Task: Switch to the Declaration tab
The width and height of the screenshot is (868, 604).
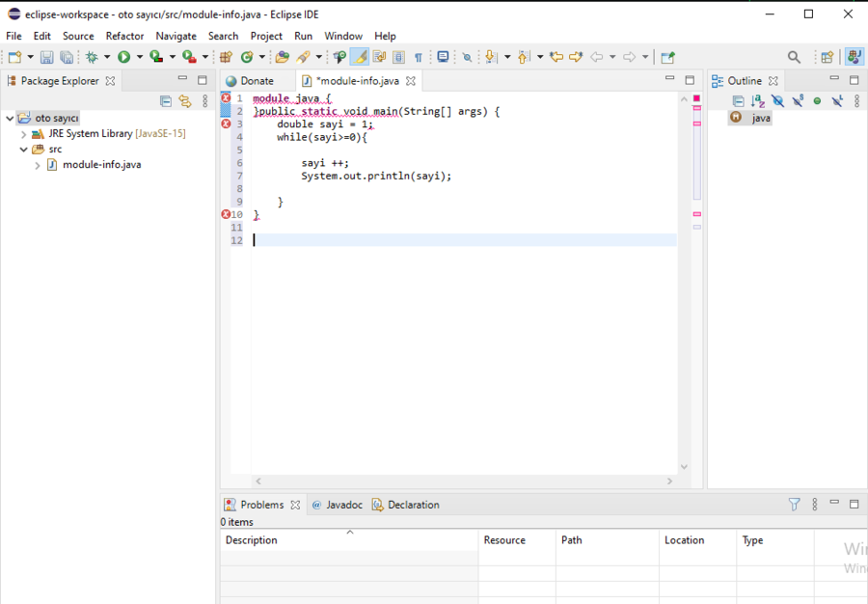Action: point(406,505)
